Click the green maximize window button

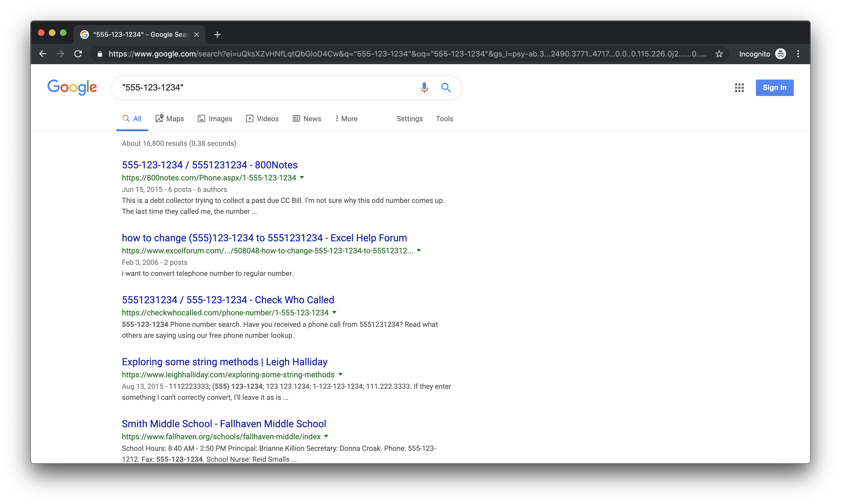pos(63,33)
